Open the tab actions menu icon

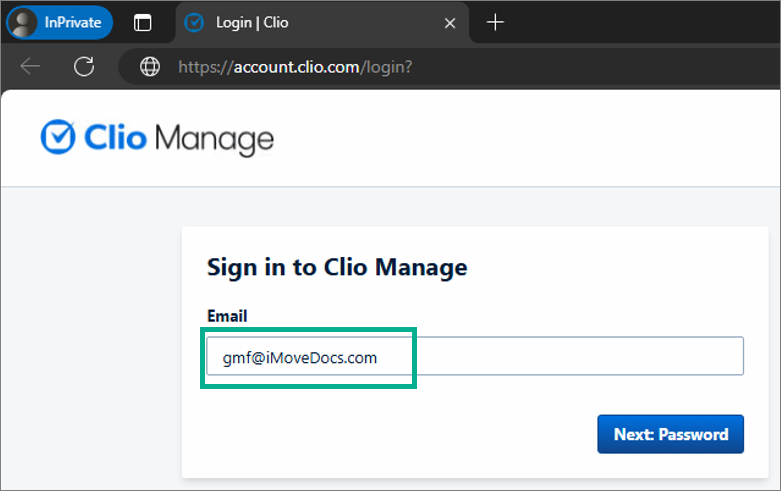142,22
